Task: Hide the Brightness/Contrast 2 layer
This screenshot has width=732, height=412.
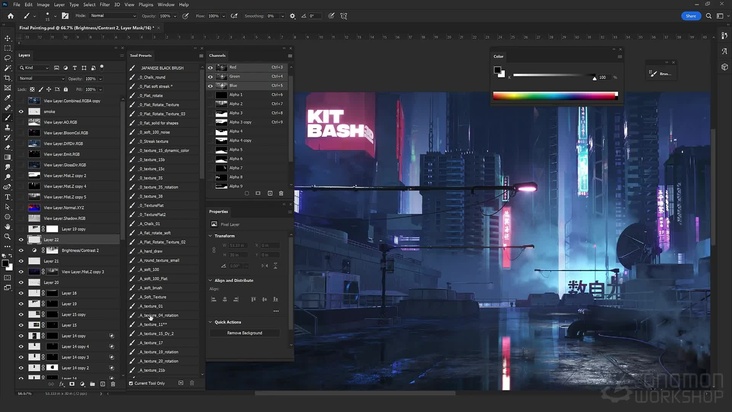Action: click(21, 251)
